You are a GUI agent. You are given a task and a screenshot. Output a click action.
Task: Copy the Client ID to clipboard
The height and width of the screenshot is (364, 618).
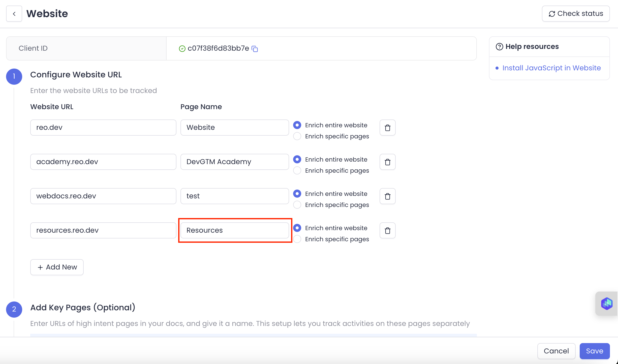point(255,49)
